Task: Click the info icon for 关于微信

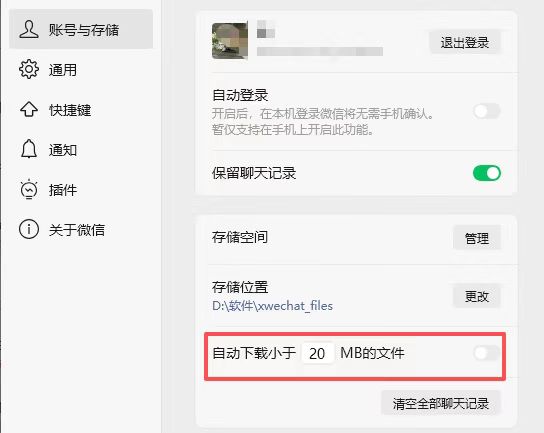Action: click(x=29, y=229)
